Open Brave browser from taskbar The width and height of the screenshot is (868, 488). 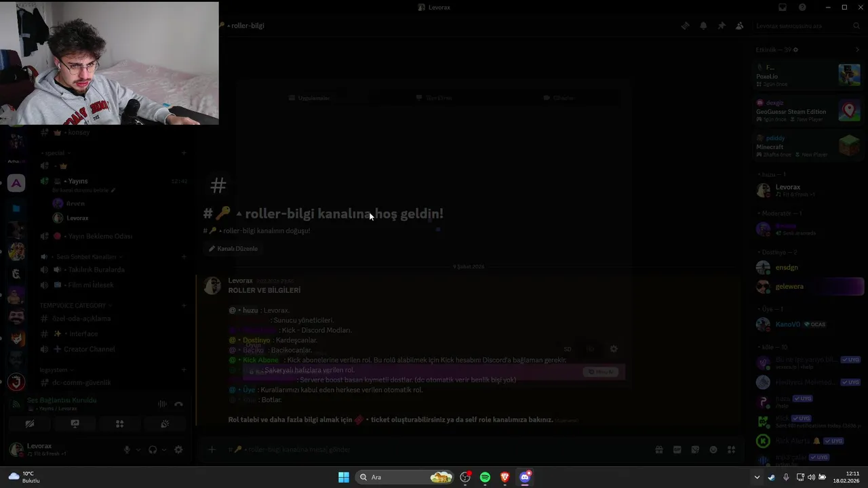(505, 477)
